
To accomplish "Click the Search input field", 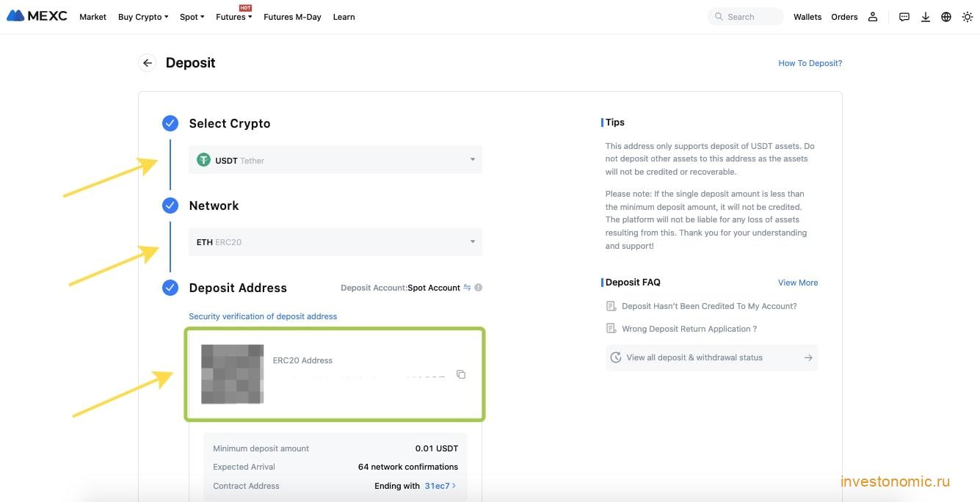I will click(745, 17).
